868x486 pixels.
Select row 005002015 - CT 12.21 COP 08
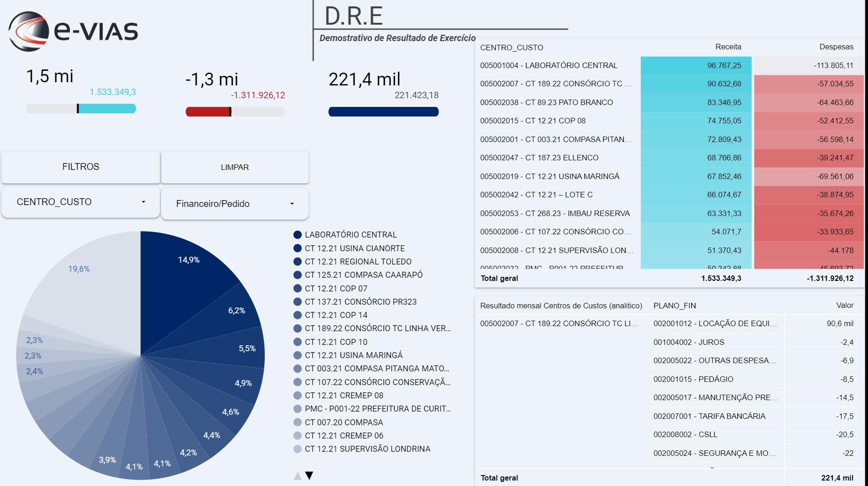coord(669,121)
